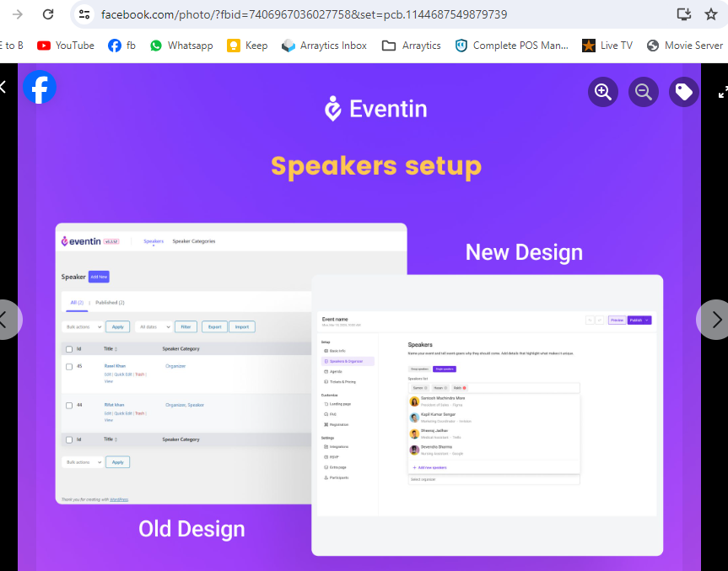
Task: Open the Arraytics bookmarks folder
Action: (x=411, y=46)
